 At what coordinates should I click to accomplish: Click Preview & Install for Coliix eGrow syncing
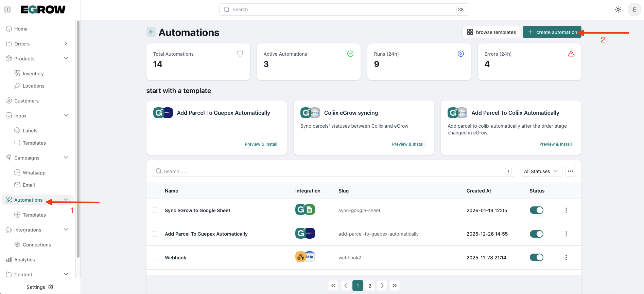pyautogui.click(x=408, y=144)
